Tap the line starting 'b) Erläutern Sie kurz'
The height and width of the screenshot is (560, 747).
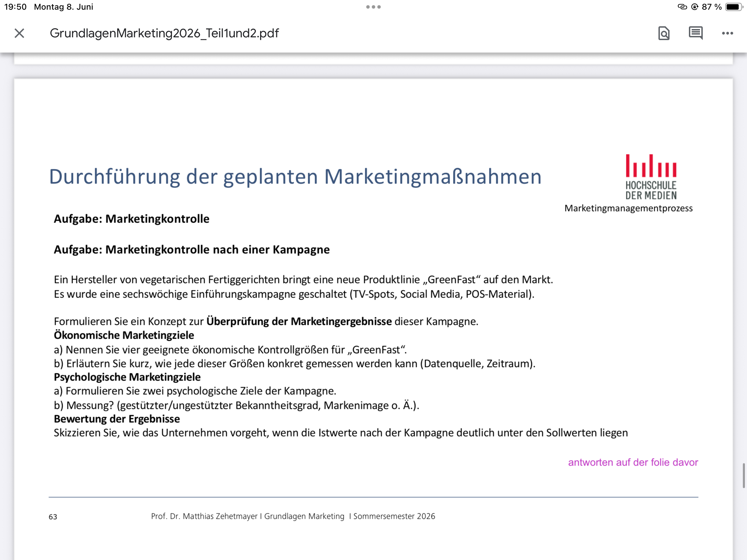click(x=294, y=364)
